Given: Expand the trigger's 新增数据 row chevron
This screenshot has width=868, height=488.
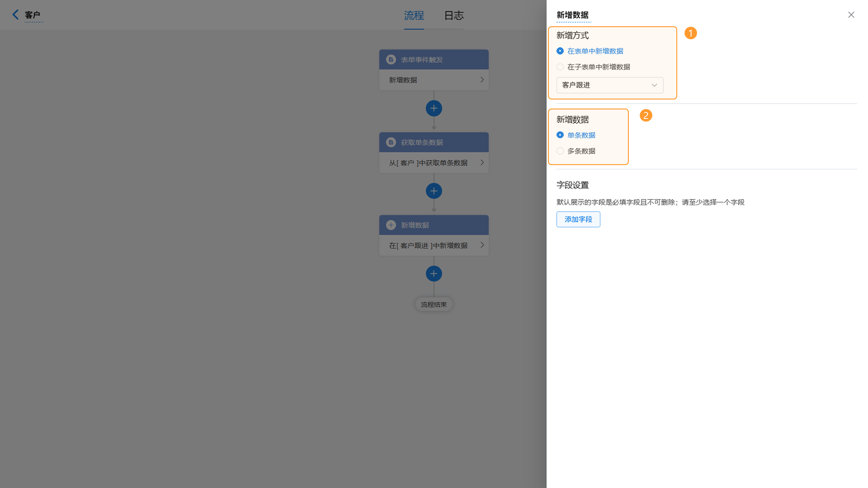Looking at the screenshot, I should point(482,80).
